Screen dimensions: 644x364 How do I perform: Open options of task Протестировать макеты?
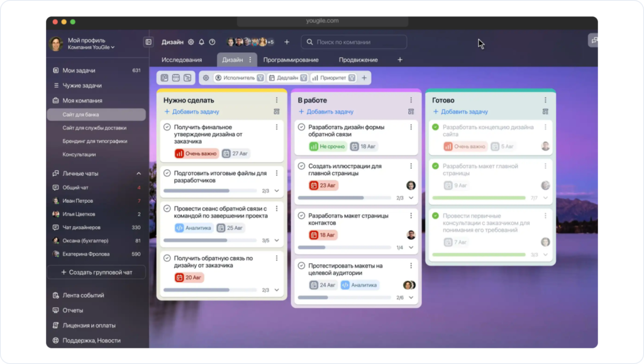pos(411,266)
